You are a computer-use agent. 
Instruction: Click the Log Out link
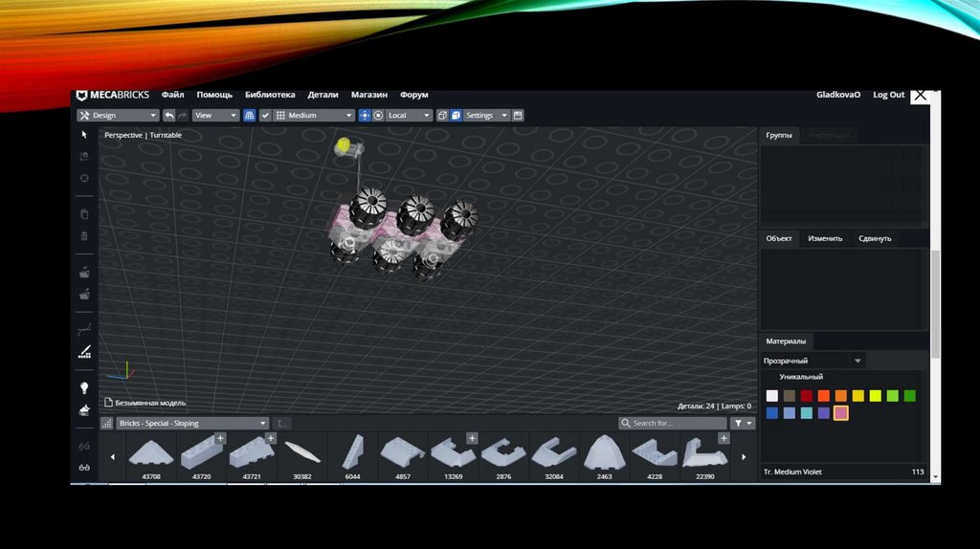tap(888, 95)
